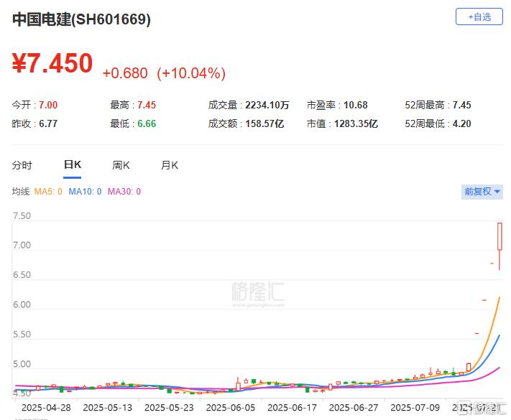Click the 6.00 price axis label
This screenshot has height=420, width=511.
tap(22, 304)
